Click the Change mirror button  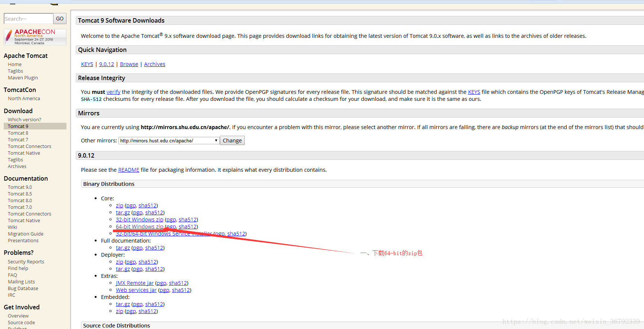(232, 141)
